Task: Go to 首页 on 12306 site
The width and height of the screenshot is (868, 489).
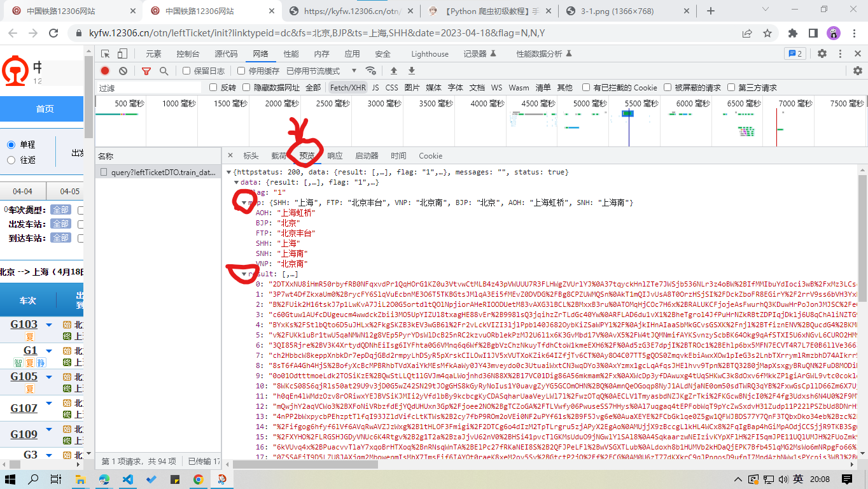Action: (45, 109)
